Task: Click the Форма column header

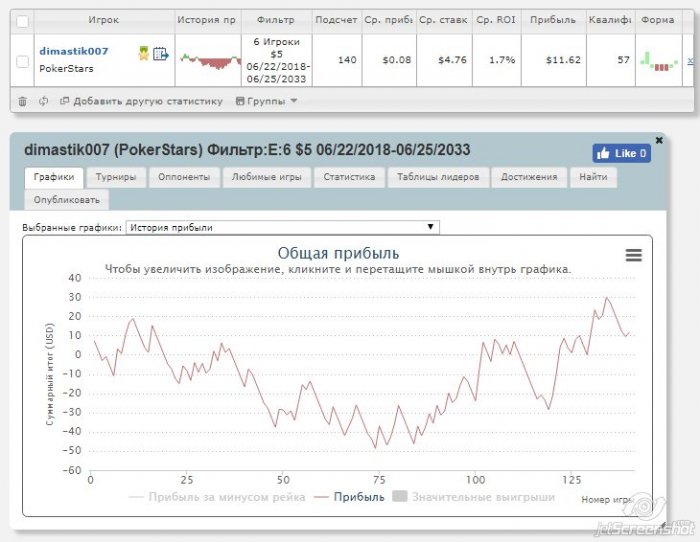Action: pyautogui.click(x=658, y=20)
